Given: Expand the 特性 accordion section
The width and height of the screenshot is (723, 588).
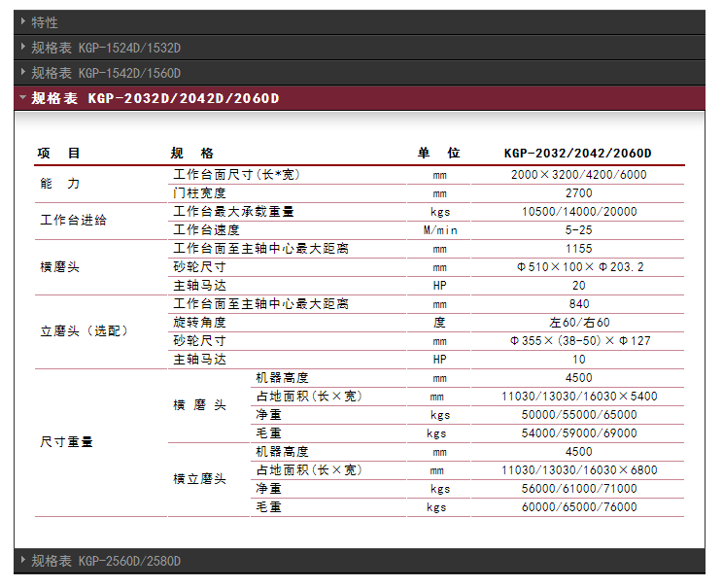Looking at the screenshot, I should tap(360, 22).
